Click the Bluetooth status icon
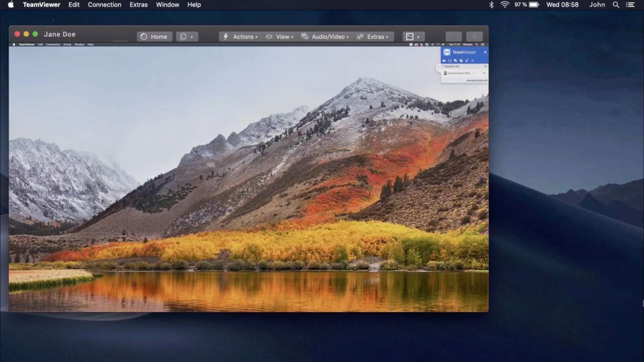This screenshot has height=362, width=644. [492, 5]
